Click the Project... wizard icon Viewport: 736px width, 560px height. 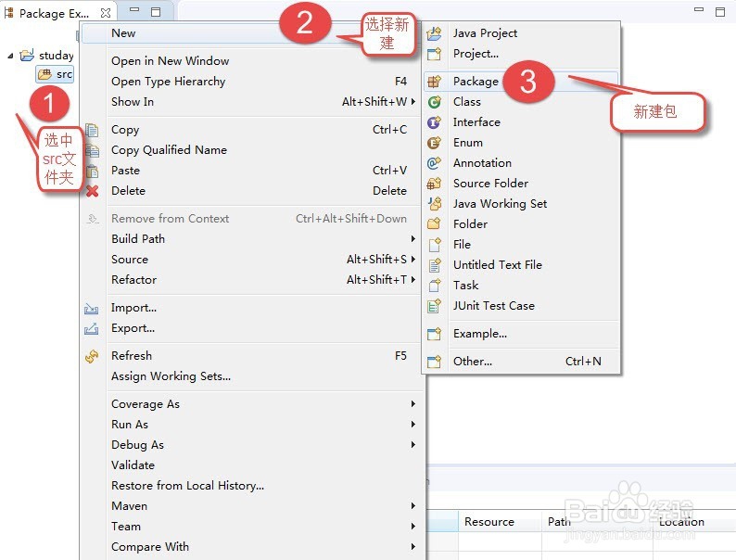point(434,54)
